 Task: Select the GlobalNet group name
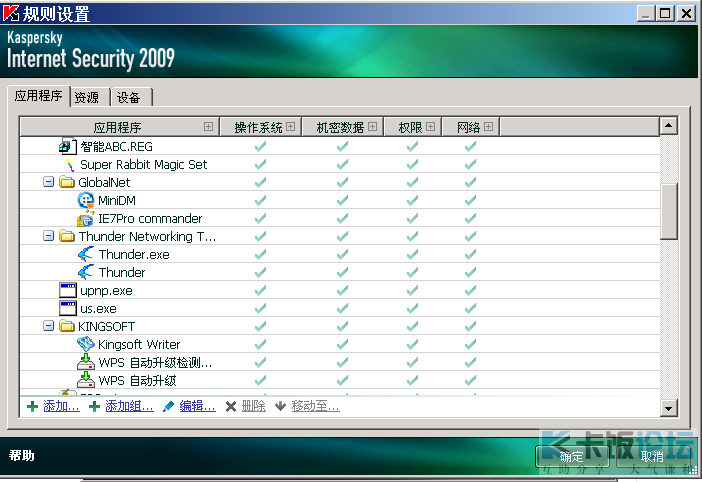coord(104,182)
